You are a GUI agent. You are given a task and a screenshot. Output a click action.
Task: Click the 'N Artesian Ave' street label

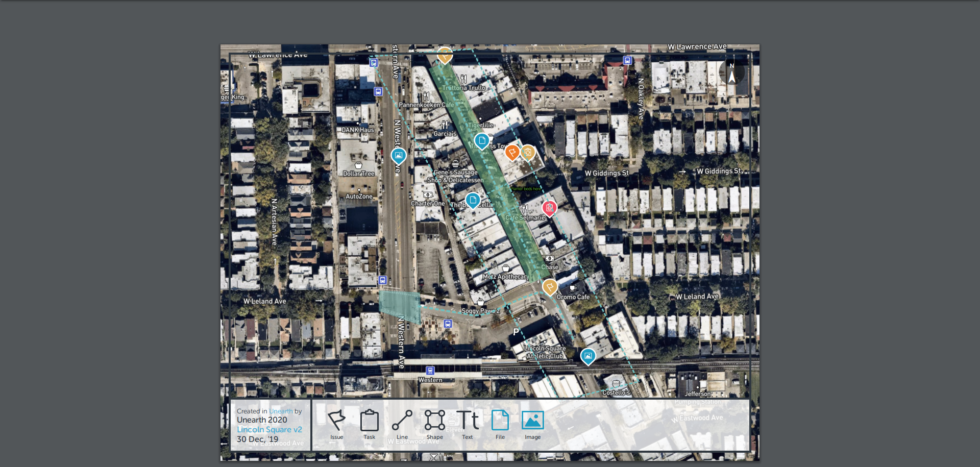tap(275, 222)
